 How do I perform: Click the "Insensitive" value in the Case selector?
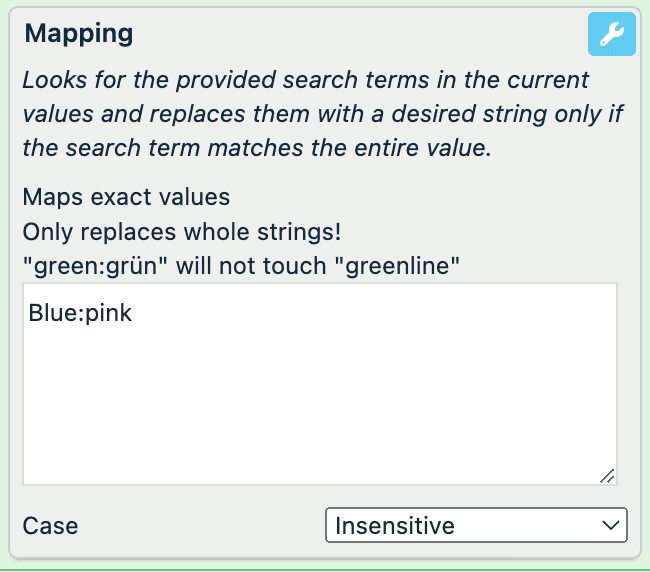395,525
